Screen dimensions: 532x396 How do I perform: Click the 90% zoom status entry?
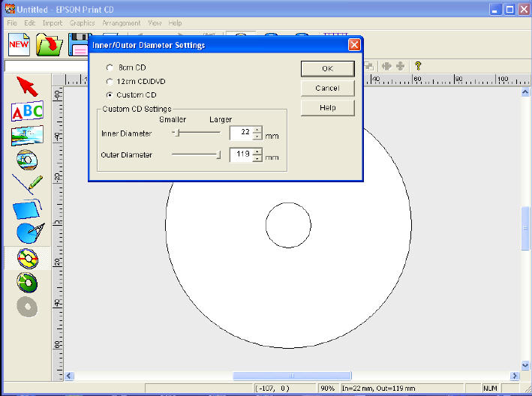(x=327, y=388)
